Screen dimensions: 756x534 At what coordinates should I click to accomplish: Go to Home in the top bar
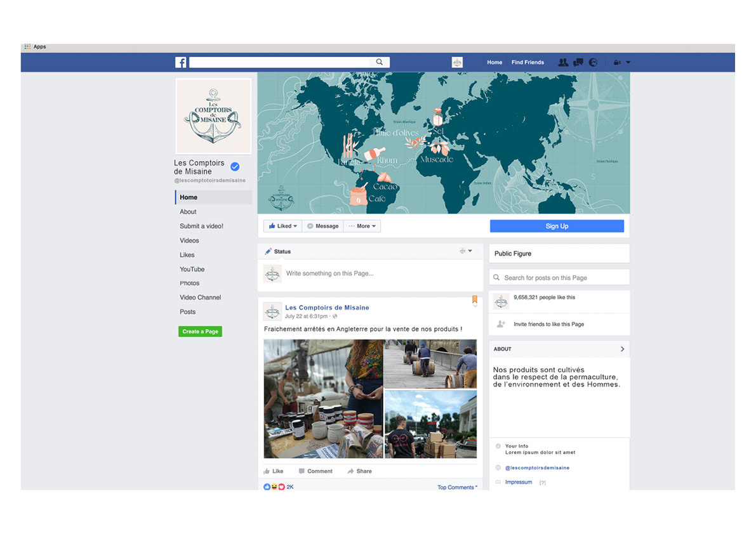(x=494, y=63)
